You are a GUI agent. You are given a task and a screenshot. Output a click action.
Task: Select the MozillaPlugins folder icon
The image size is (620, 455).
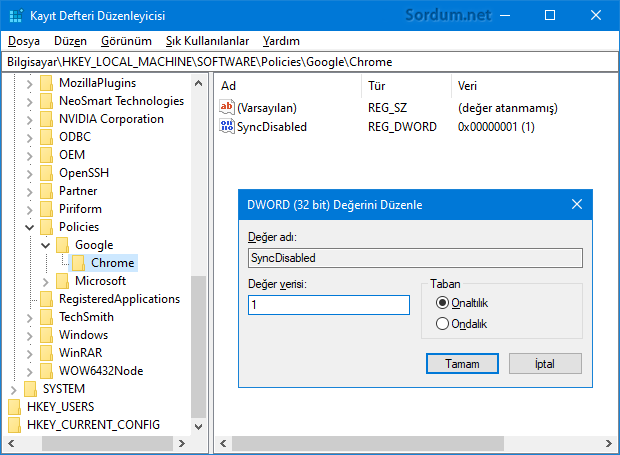click(46, 83)
